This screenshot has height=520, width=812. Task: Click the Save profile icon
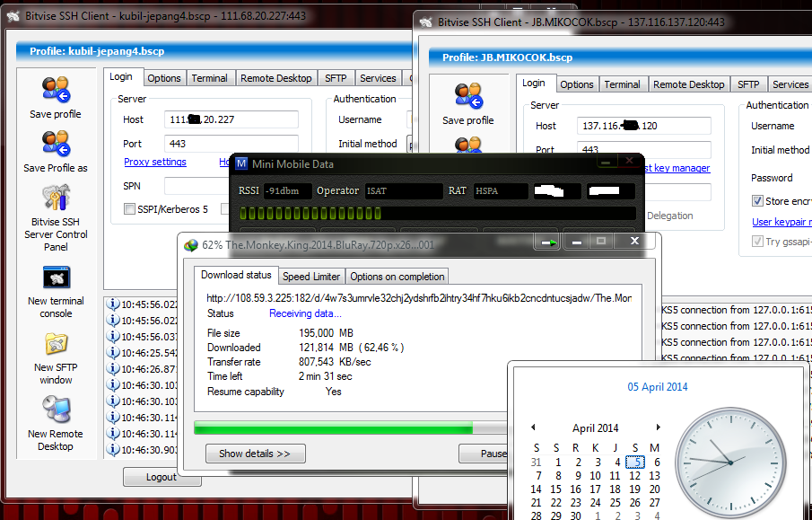56,90
